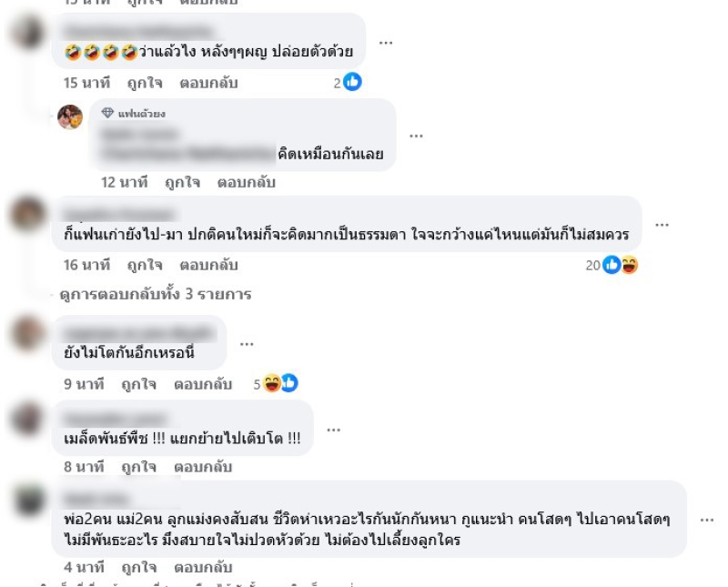Open three-dot menu for the 'ก็แฟนเก่ายังไป-มา' comment
The image size is (728, 587).
(662, 225)
